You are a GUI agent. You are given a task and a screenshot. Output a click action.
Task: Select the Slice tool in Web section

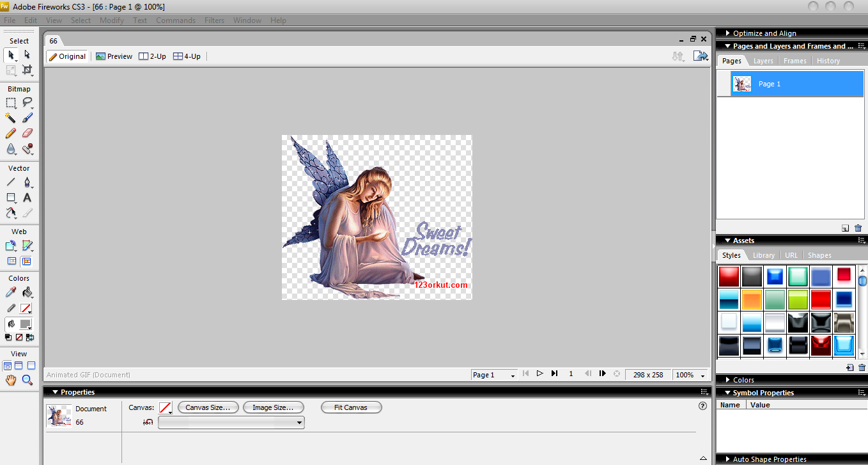tap(26, 245)
